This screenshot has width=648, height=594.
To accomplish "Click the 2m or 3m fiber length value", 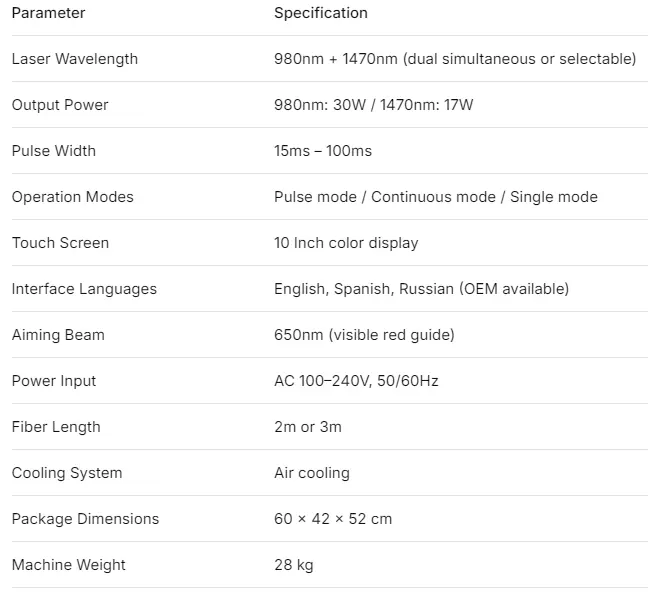I will (308, 427).
